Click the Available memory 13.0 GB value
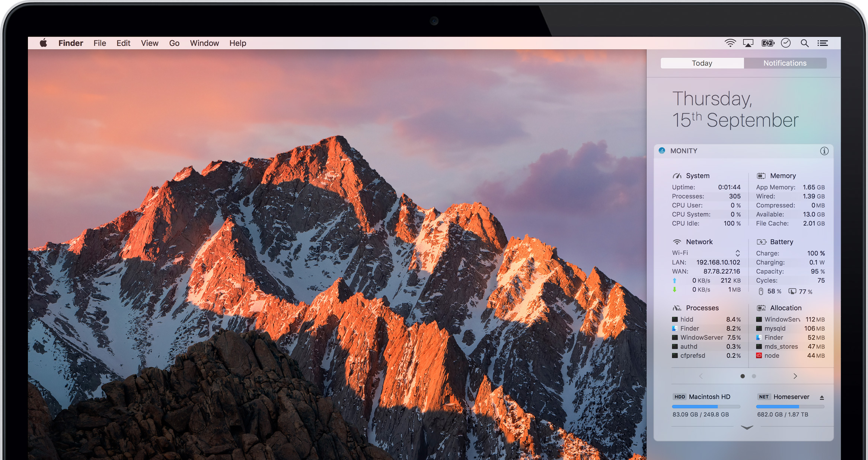The width and height of the screenshot is (868, 460). pos(814,214)
